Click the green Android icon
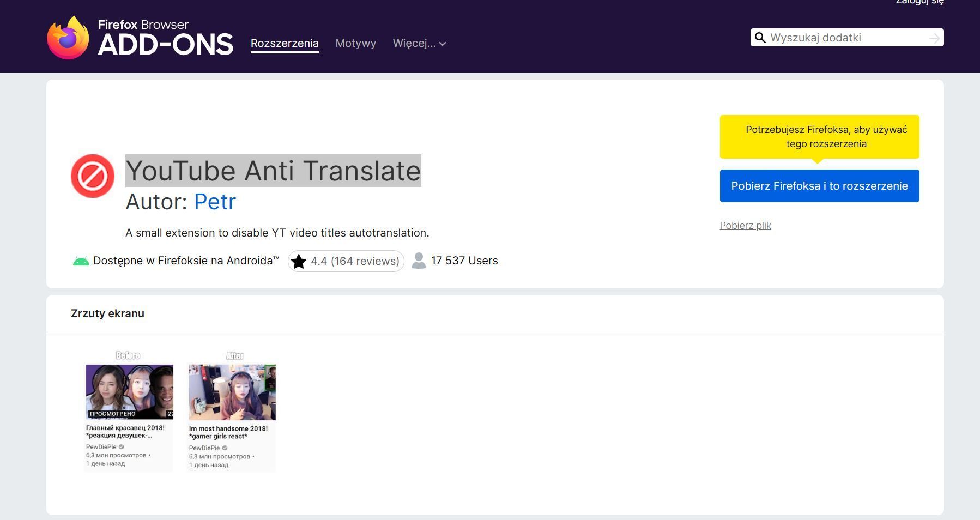This screenshot has height=520, width=980. tap(81, 261)
